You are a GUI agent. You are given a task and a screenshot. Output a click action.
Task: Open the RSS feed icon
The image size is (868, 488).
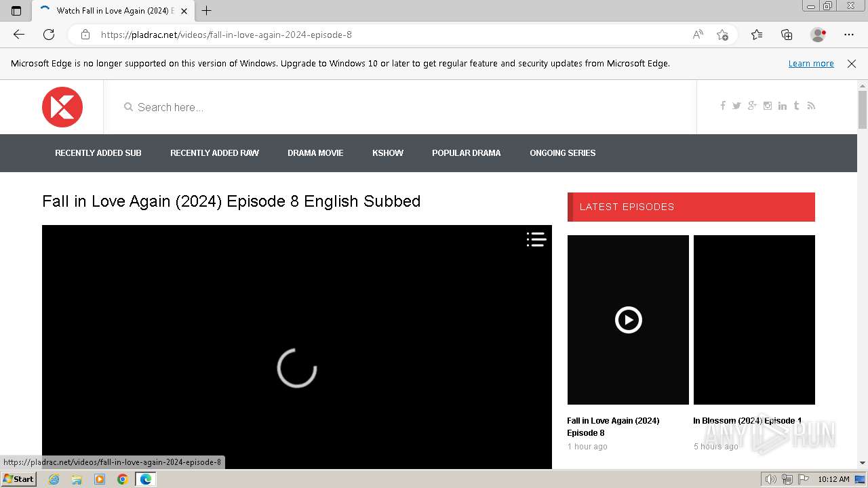point(811,106)
